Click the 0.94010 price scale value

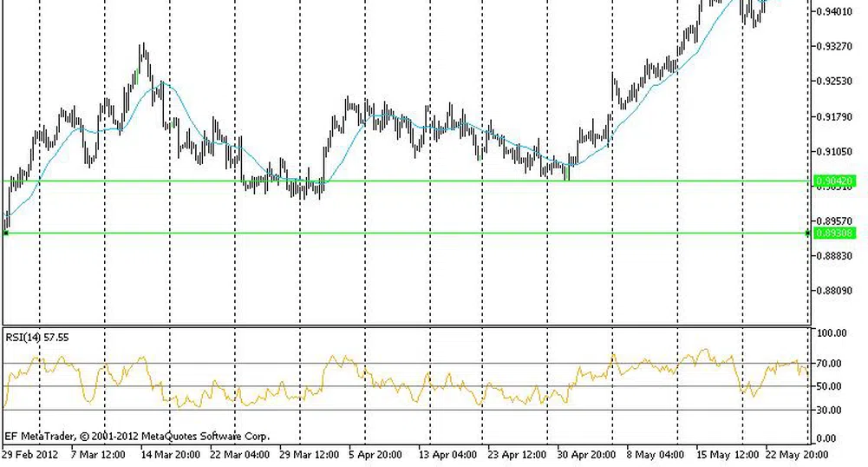click(834, 11)
